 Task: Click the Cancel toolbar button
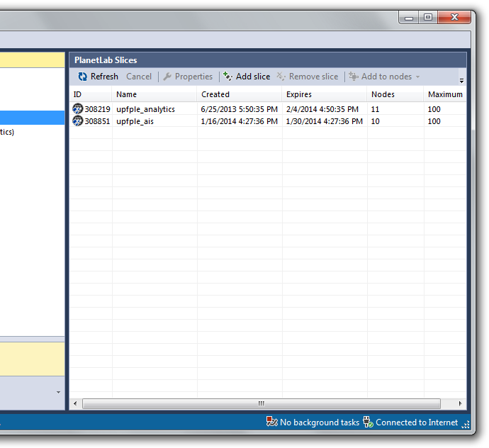coord(139,77)
